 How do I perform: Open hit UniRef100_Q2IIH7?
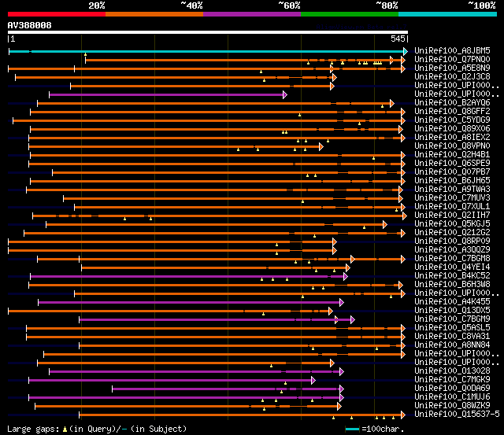(x=452, y=216)
